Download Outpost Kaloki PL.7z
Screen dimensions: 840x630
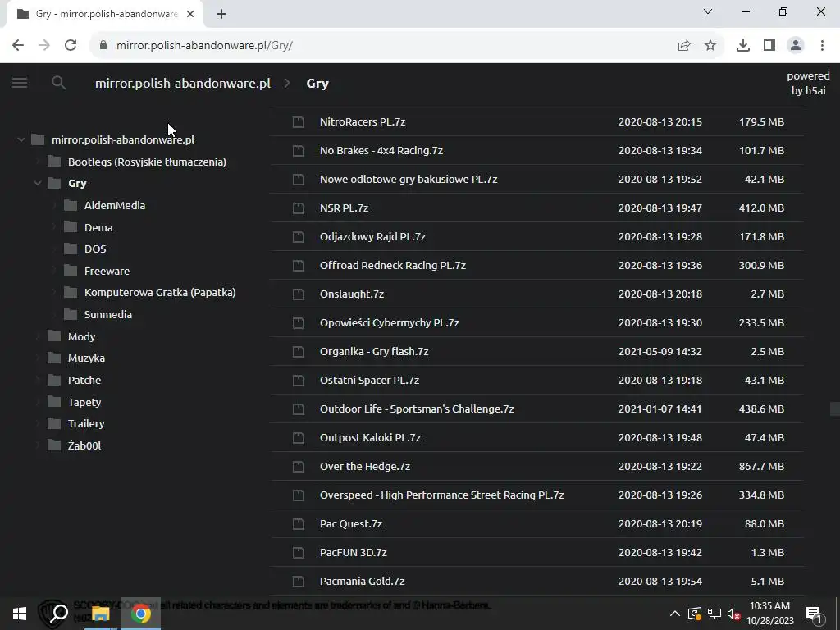pos(370,438)
